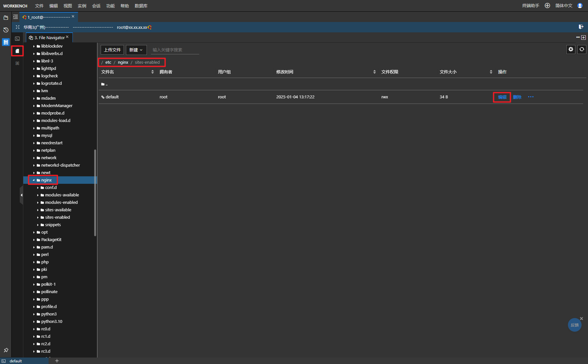Close the File Navigator tab

click(x=67, y=37)
